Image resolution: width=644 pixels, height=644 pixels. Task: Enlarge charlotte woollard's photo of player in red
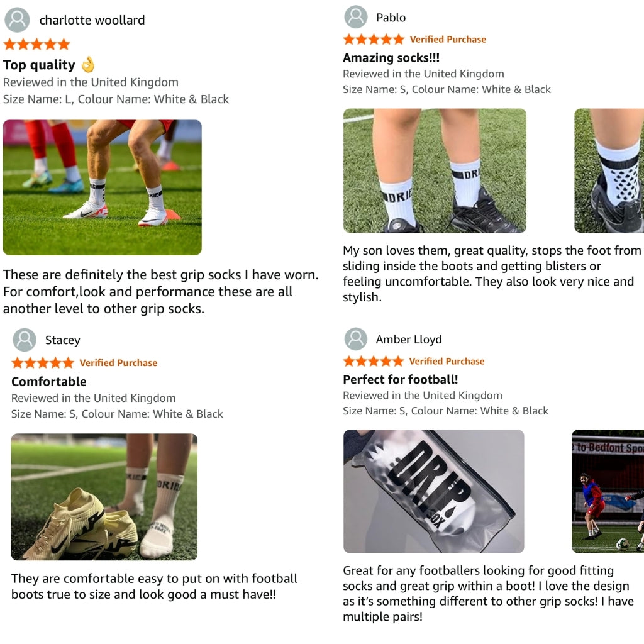click(x=102, y=187)
